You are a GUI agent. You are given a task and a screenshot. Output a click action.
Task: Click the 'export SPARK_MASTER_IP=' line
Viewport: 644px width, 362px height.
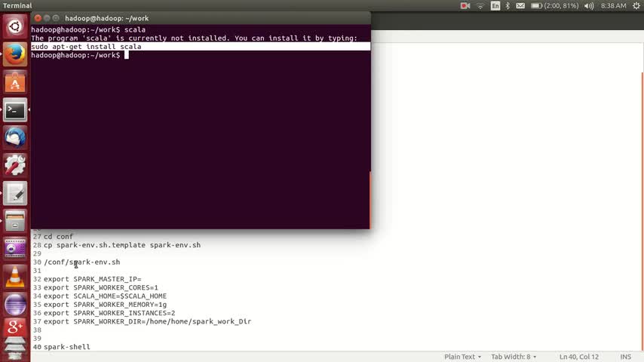pyautogui.click(x=93, y=279)
